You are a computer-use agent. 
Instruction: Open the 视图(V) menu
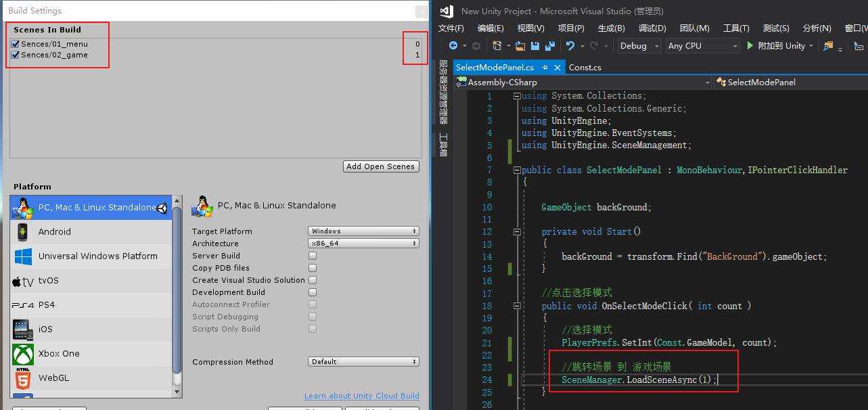[x=530, y=28]
